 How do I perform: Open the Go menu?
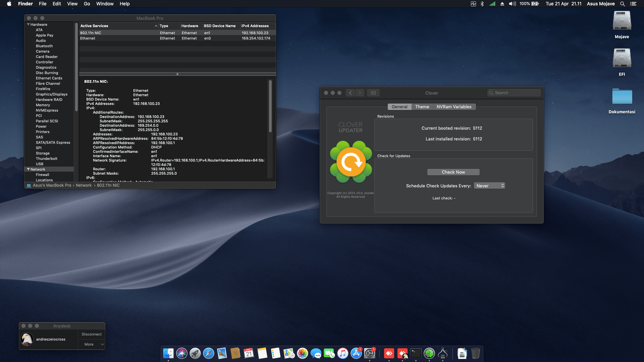(87, 4)
